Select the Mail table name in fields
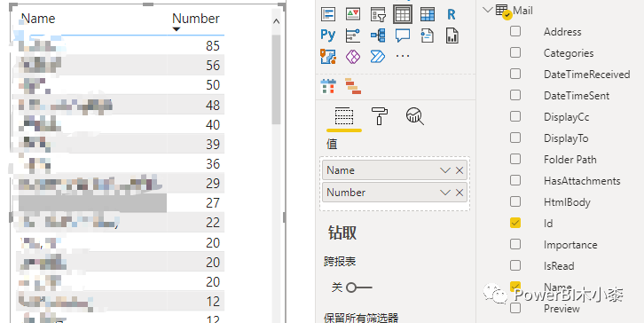 pyautogui.click(x=522, y=11)
